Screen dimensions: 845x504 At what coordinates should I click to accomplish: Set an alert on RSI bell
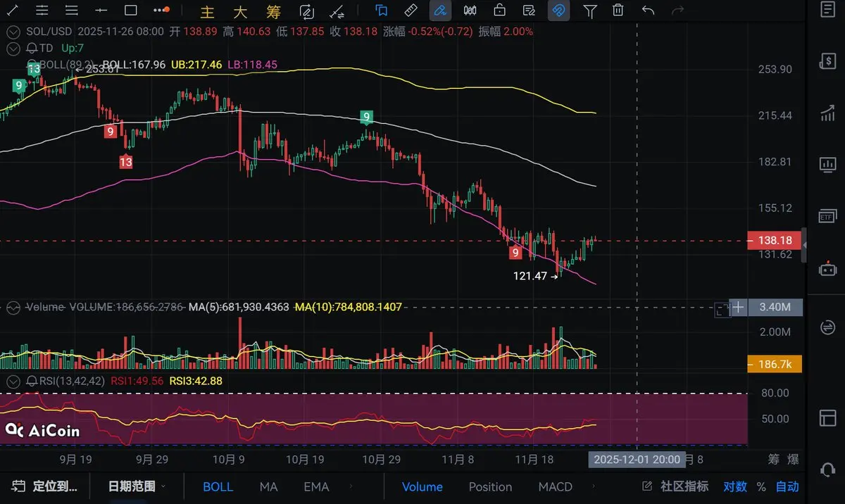[32, 381]
